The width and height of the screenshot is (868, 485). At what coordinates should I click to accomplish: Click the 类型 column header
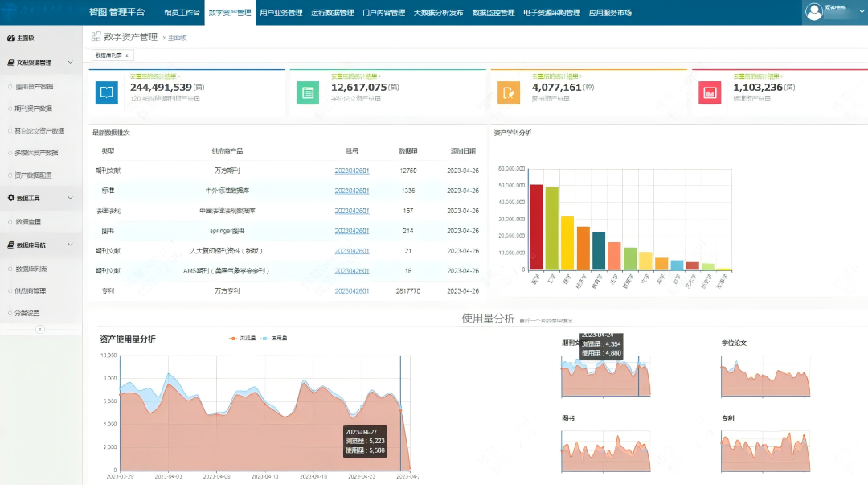point(108,150)
